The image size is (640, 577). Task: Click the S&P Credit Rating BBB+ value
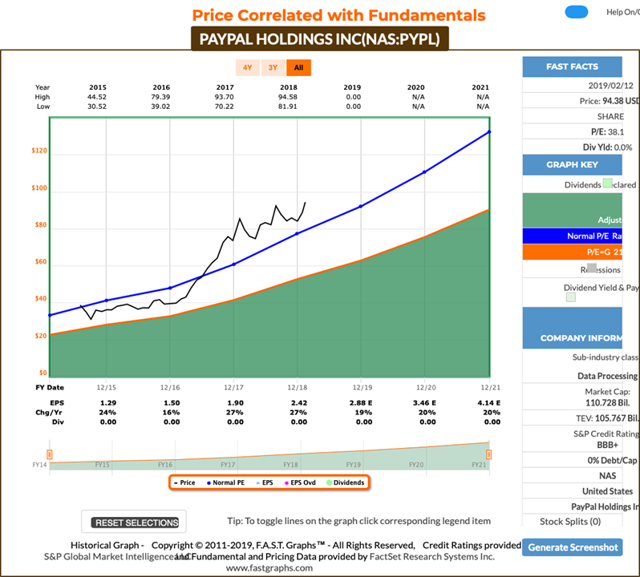click(607, 445)
